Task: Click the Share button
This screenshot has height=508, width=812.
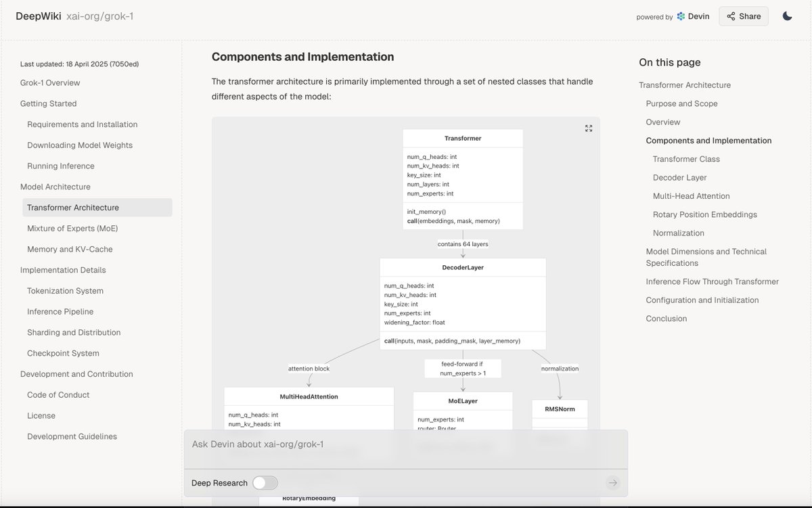Action: click(743, 16)
